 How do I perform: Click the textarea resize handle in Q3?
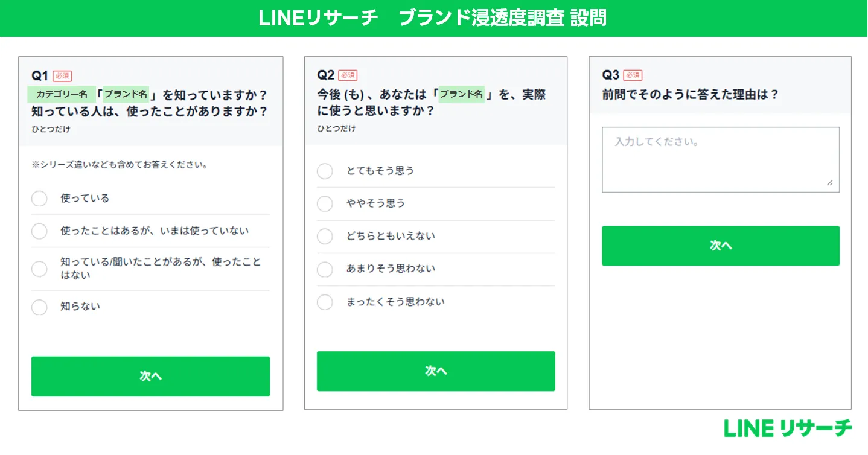[x=830, y=183]
